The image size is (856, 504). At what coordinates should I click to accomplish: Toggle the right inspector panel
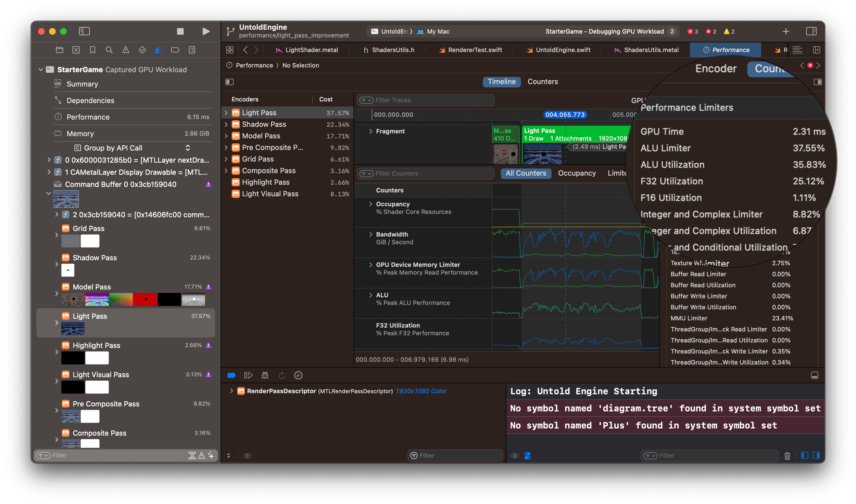pyautogui.click(x=811, y=32)
